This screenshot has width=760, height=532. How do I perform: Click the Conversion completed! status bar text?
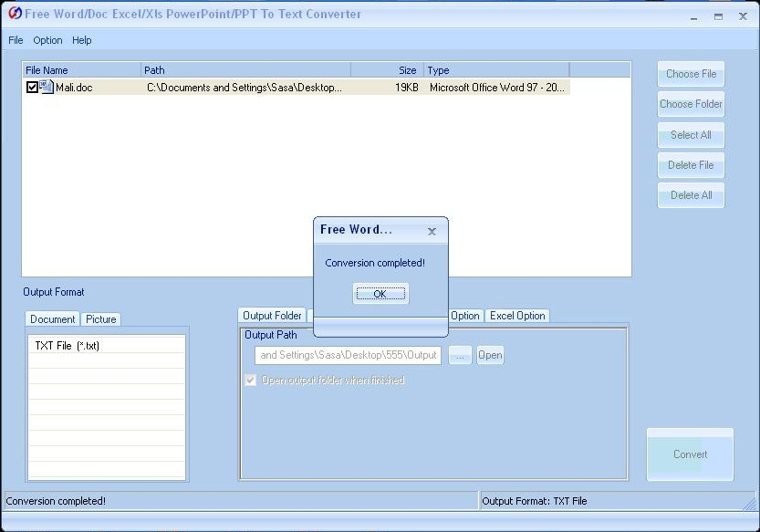(x=56, y=501)
